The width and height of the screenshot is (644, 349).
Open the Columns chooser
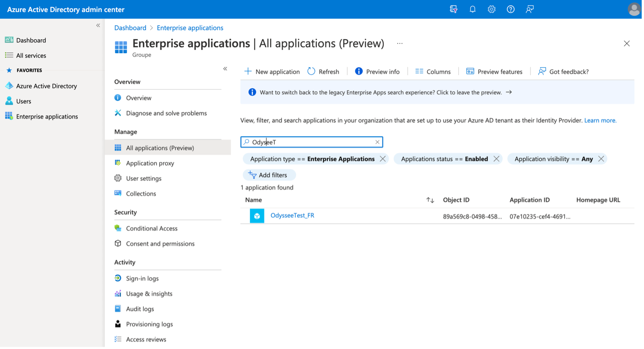coord(433,71)
